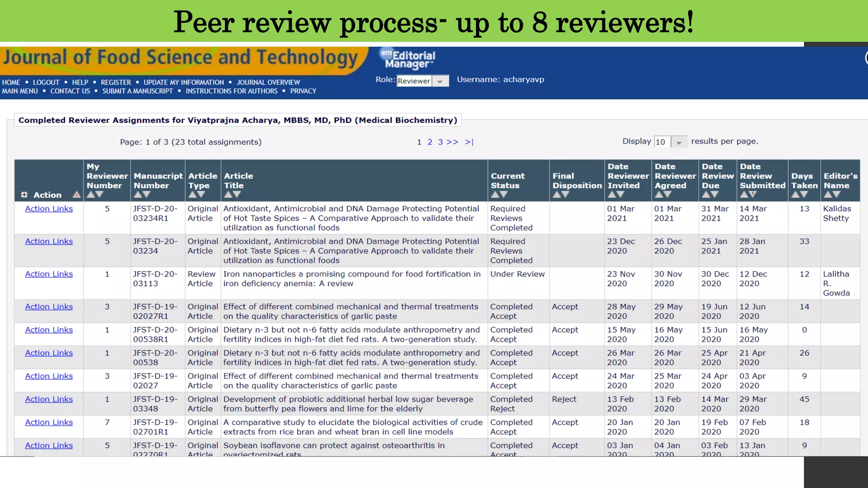Open the HELP menu item
The image size is (868, 488).
[x=80, y=82]
